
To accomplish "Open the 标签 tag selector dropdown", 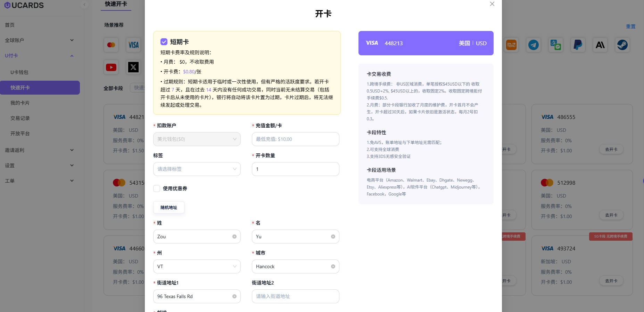I will coord(197,169).
